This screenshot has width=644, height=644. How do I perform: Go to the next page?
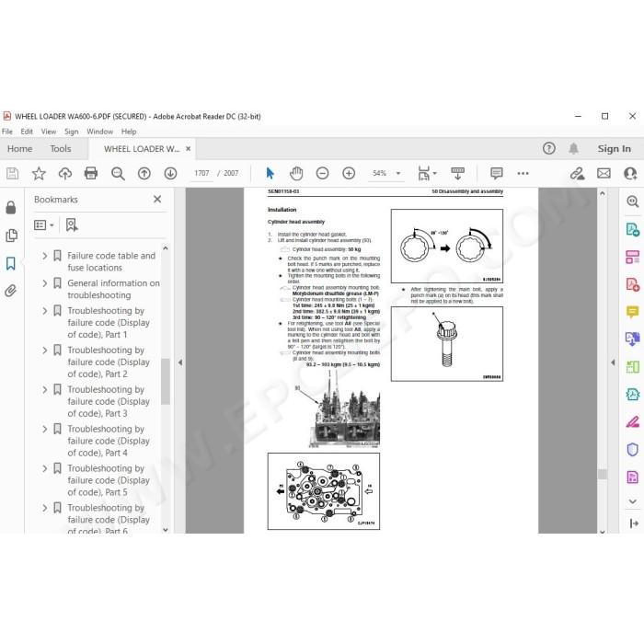170,173
